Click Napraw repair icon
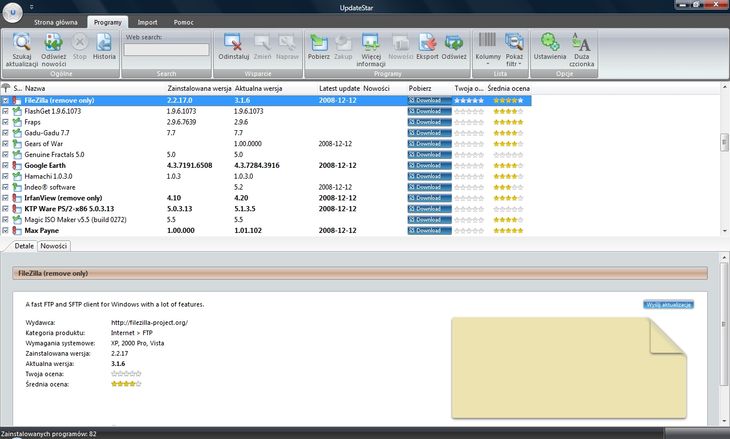 pos(287,42)
